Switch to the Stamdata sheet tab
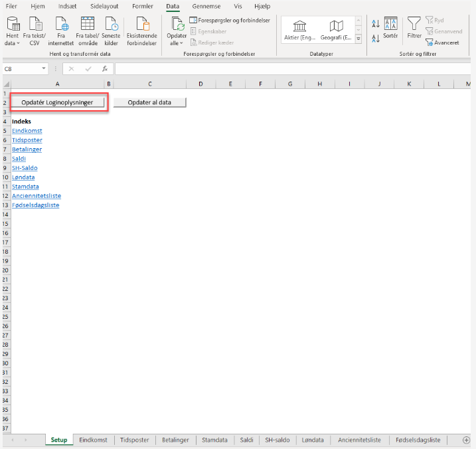 tap(214, 440)
